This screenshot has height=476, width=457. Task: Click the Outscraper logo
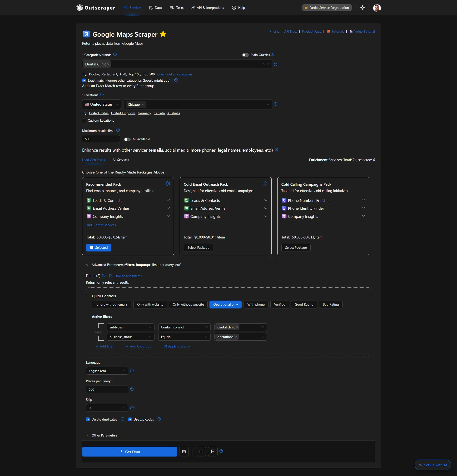(x=96, y=8)
